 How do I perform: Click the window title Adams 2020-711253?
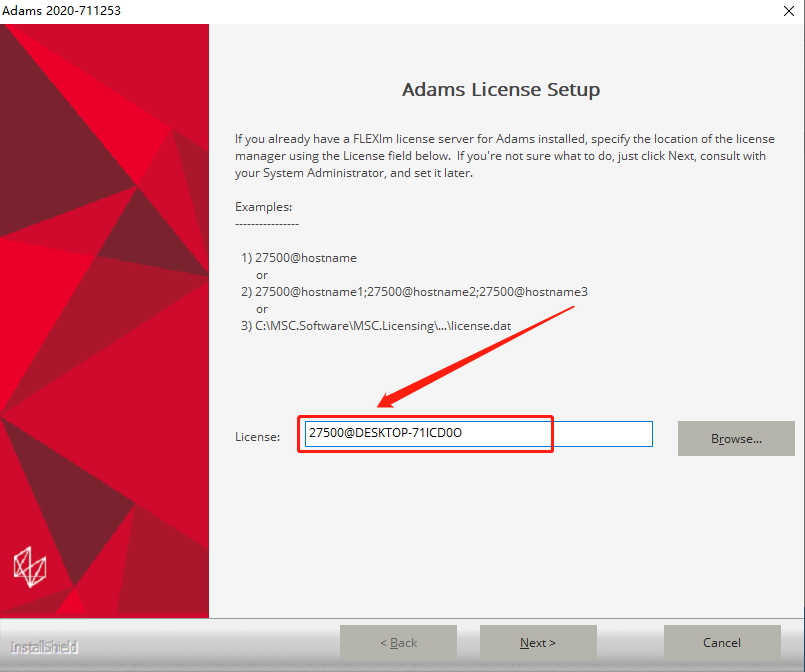(x=61, y=11)
